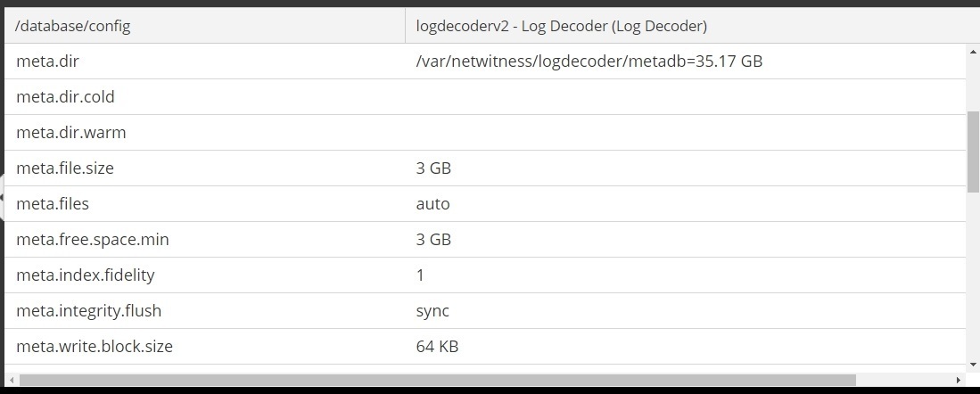
Task: Edit the meta.dir path value
Action: point(589,62)
